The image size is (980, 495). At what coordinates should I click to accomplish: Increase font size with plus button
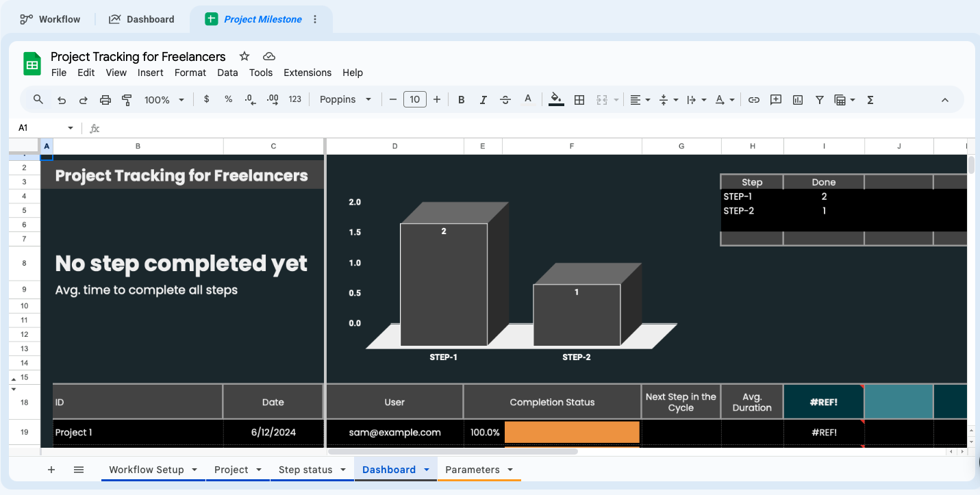437,100
